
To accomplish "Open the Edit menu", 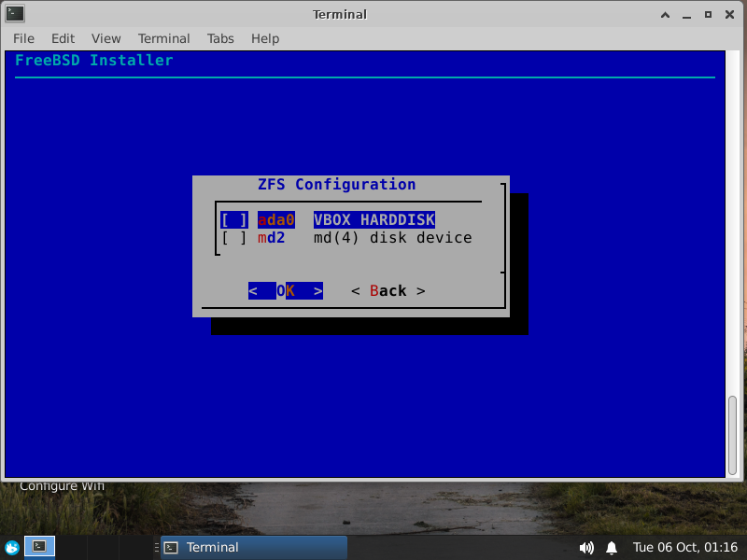I will pos(63,38).
